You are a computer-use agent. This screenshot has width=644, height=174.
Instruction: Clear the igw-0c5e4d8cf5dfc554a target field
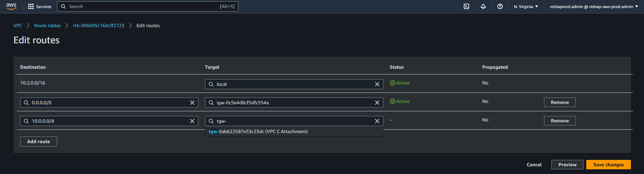point(377,103)
